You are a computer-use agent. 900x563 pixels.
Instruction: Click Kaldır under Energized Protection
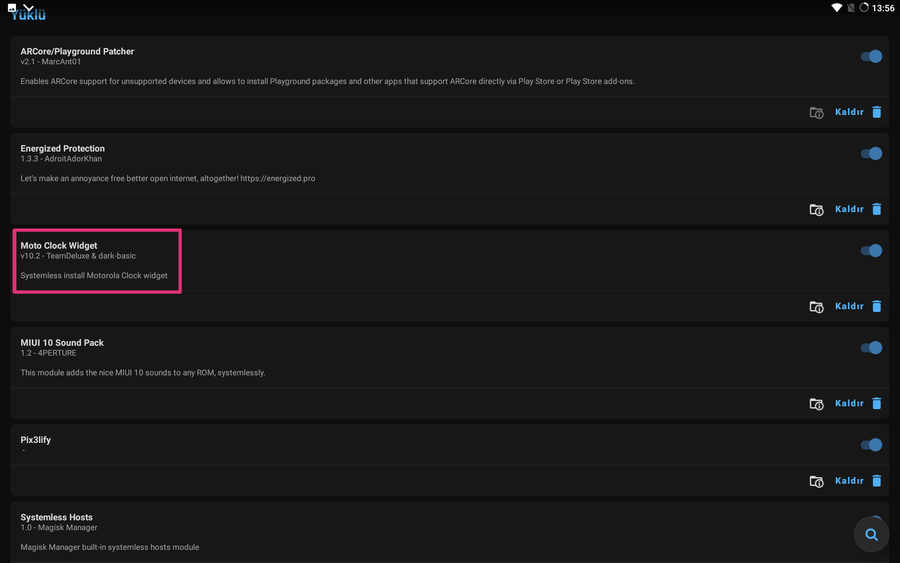pos(849,209)
